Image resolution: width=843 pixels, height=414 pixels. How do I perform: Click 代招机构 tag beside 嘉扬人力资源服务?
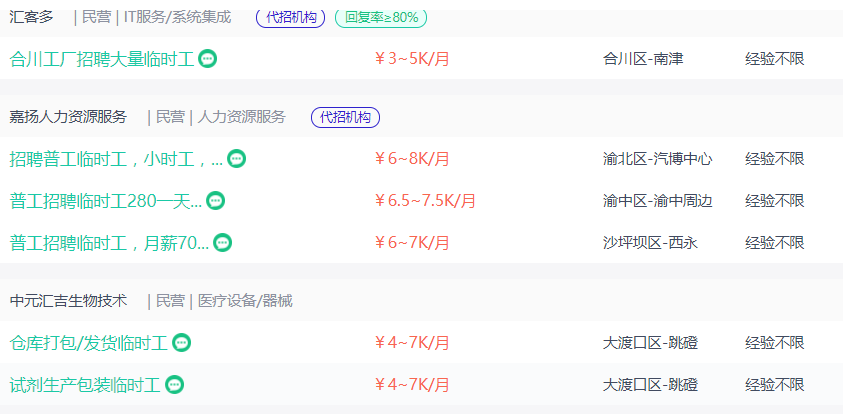346,117
